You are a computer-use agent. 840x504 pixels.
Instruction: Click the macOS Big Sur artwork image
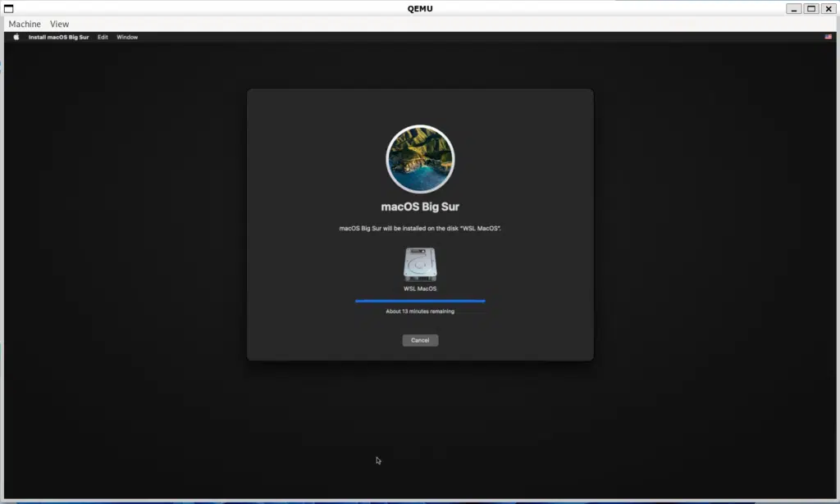tap(420, 159)
